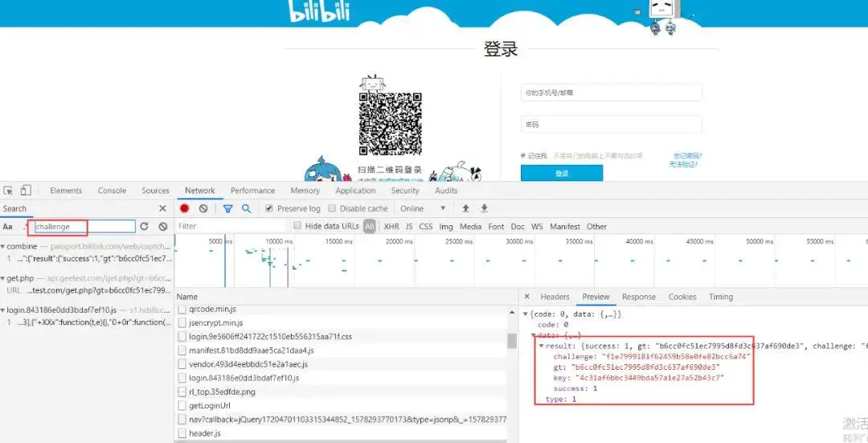Screen dimensions: 868x443
Task: Focus the 密码 password field
Action: [x=611, y=125]
